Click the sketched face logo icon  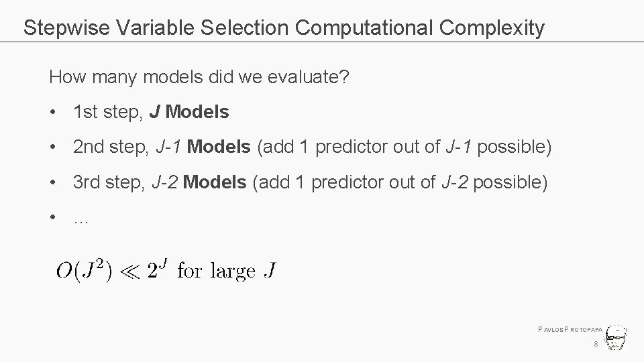pyautogui.click(x=615, y=337)
